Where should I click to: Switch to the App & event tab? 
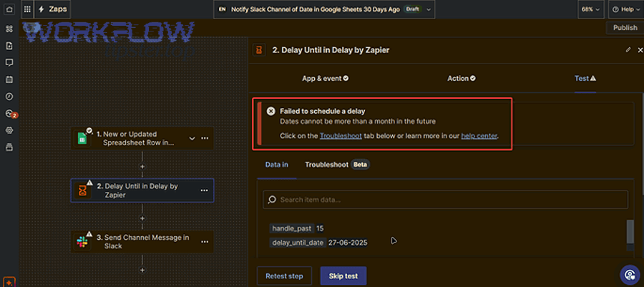(x=326, y=78)
